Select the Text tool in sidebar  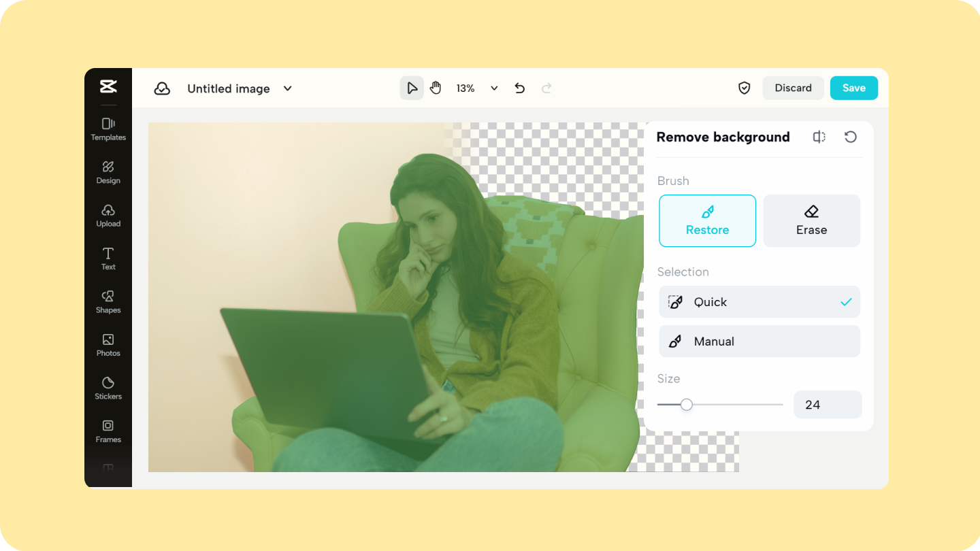point(108,258)
